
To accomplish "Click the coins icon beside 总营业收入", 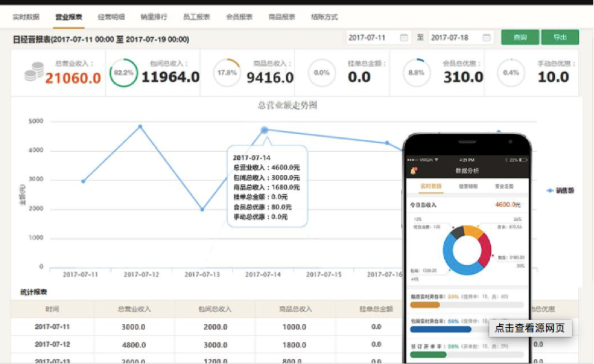I will (x=34, y=72).
